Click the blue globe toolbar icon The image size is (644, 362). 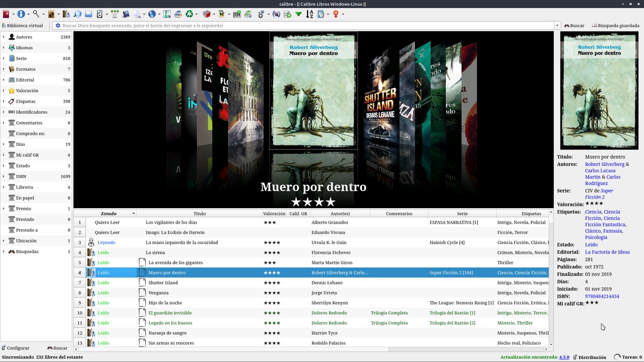click(152, 14)
